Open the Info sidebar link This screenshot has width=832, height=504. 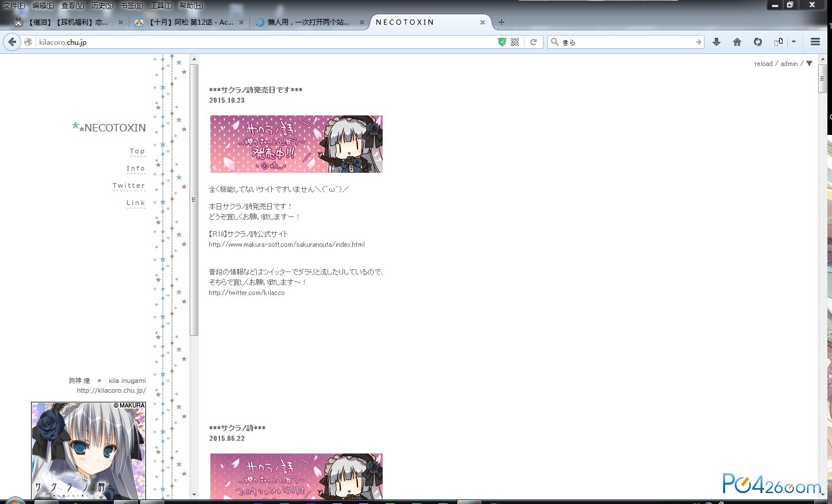[136, 168]
